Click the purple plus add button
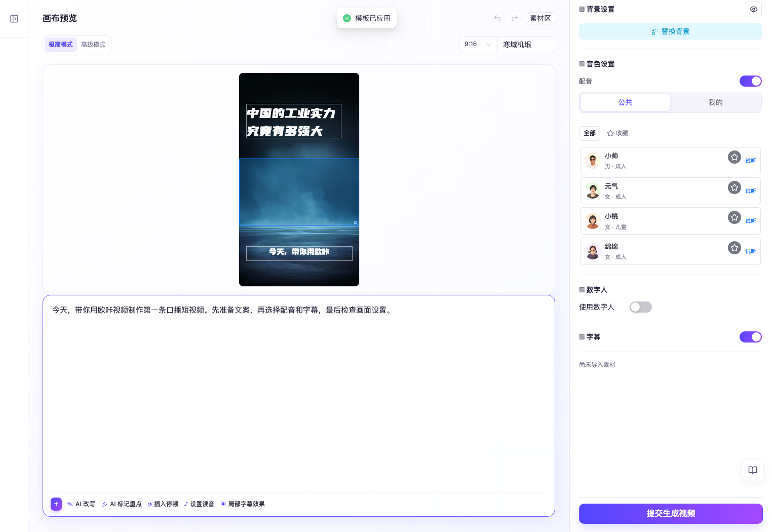Viewport: 772px width, 532px height. (x=56, y=504)
